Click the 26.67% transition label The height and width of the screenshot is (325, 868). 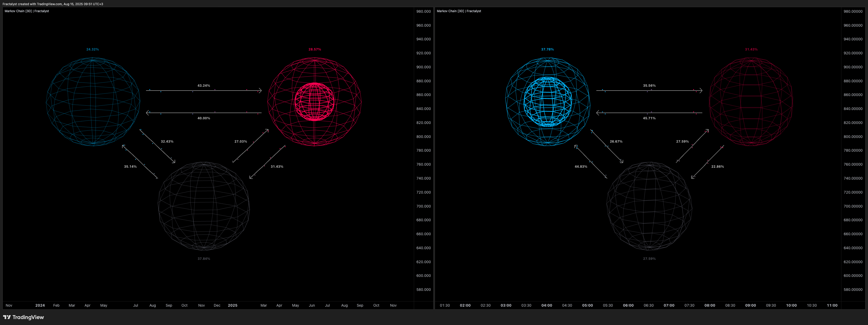tap(616, 142)
